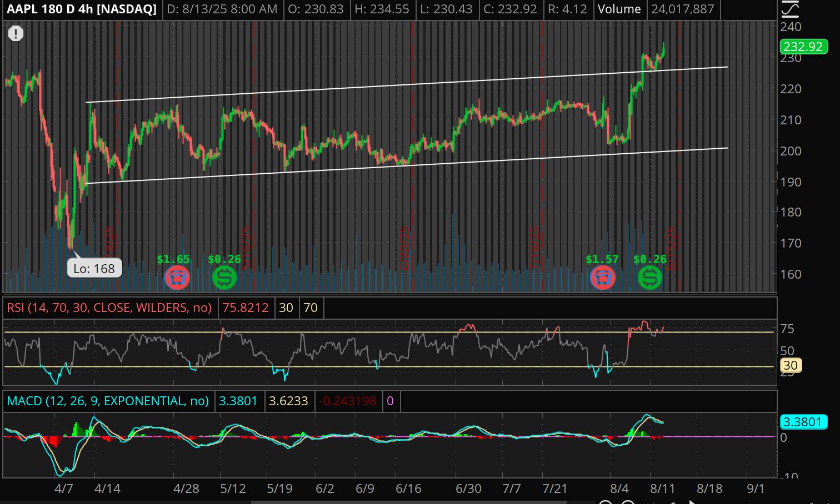
Task: Click the $1.57 earnings phone icon
Action: pyautogui.click(x=603, y=277)
